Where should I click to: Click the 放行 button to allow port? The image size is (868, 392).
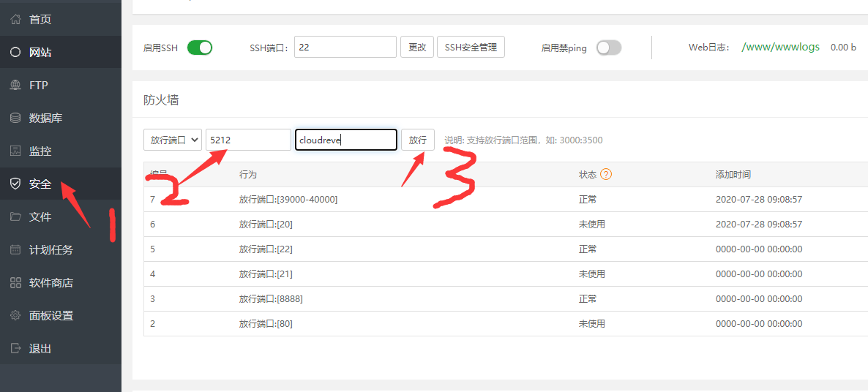click(417, 140)
